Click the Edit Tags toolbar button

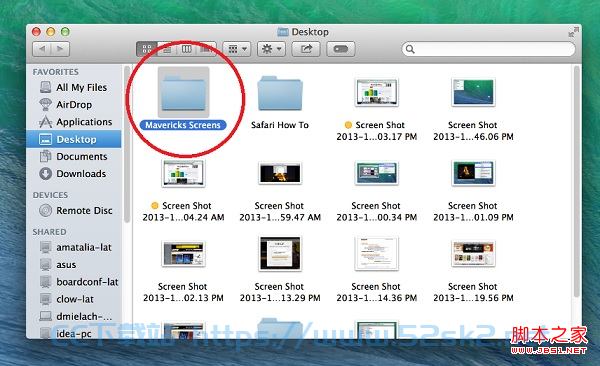point(341,49)
